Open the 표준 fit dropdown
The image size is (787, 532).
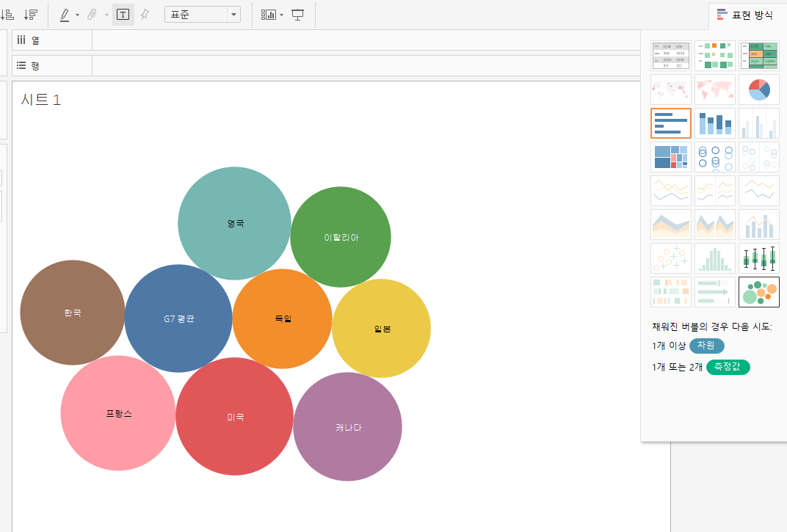pos(203,15)
